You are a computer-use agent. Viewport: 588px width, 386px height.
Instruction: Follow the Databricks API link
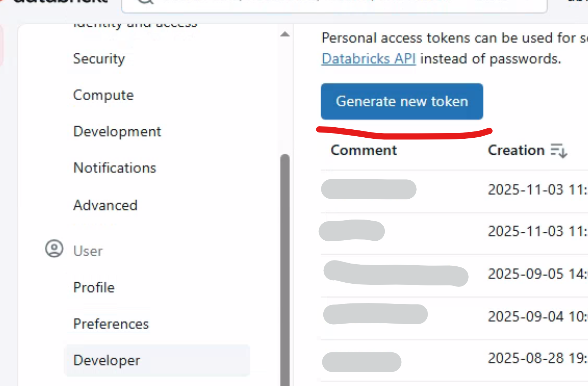click(x=368, y=58)
